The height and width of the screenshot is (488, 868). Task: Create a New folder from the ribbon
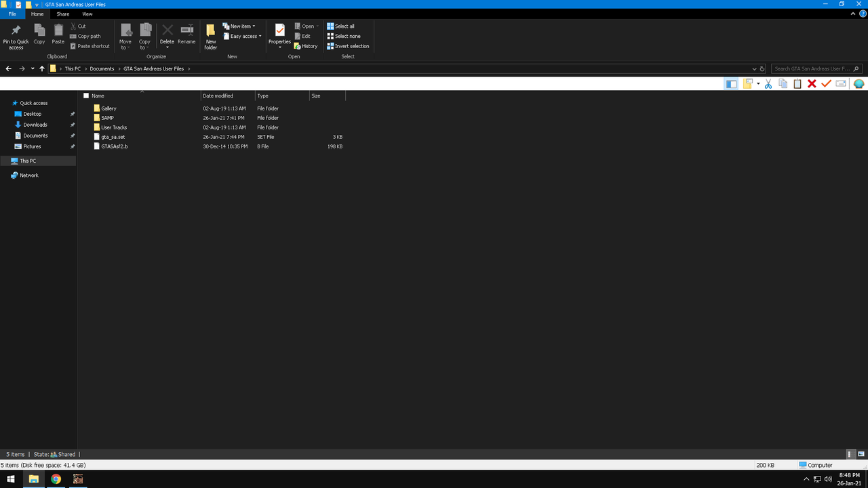[x=211, y=37]
